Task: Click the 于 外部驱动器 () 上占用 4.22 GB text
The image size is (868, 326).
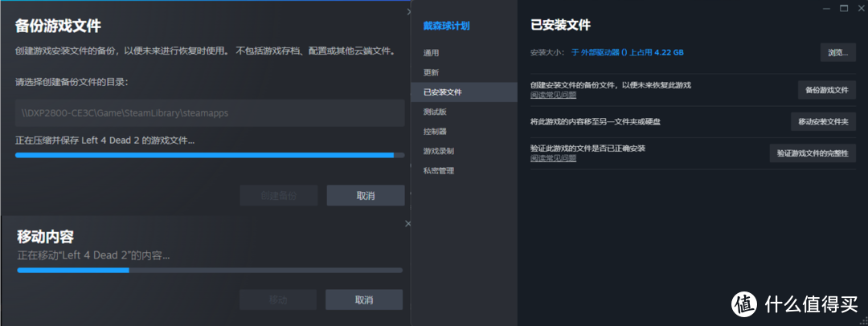Action: [x=627, y=52]
